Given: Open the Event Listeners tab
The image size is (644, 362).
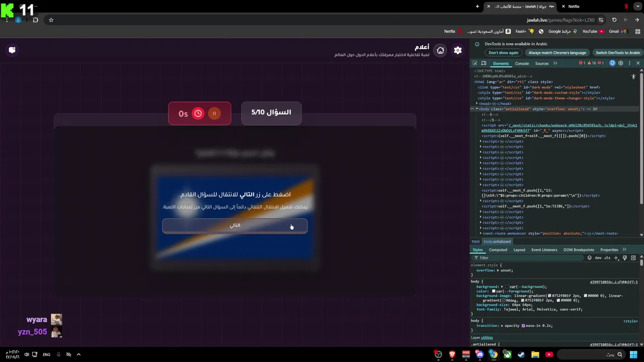Looking at the screenshot, I should point(544,250).
